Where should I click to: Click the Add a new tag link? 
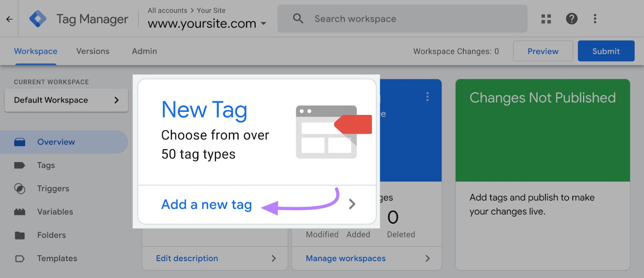[x=206, y=204]
